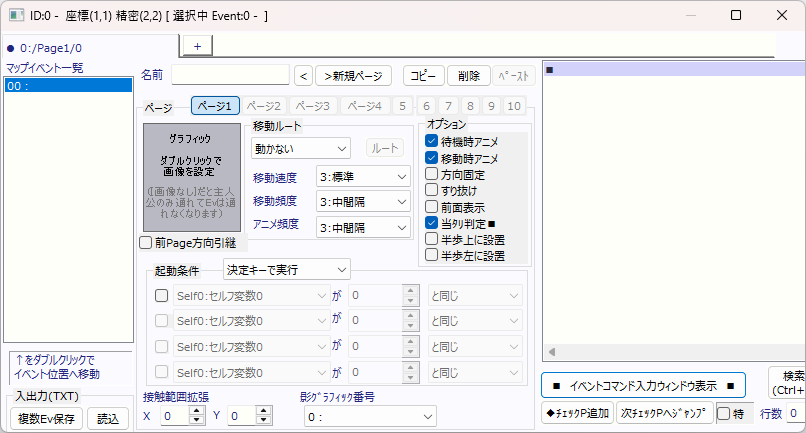Enable the 方向固定 checkbox
The width and height of the screenshot is (806, 433).
tap(431, 174)
